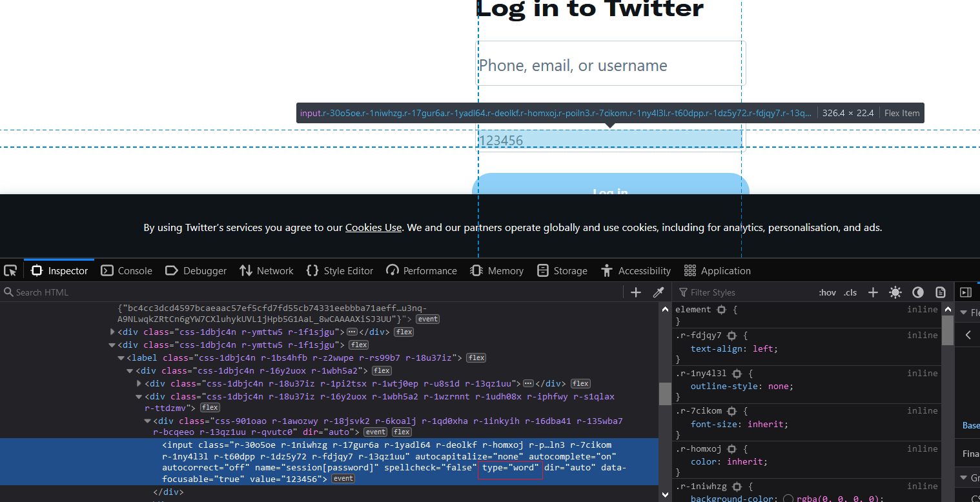Toggle flex badge on r-16y2uox r-1wbh5a2 div
Screen dimensions: 980x502
(382, 371)
